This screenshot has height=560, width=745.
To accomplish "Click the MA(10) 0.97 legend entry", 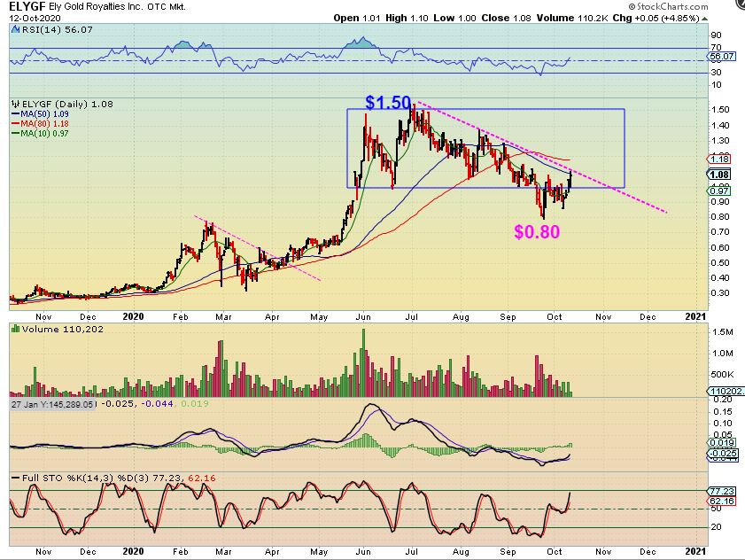I will tap(44, 134).
